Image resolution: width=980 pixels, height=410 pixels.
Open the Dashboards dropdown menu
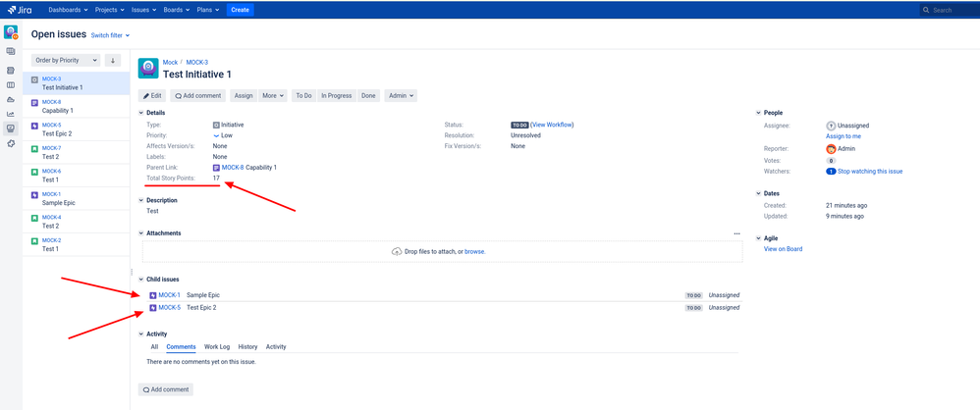point(69,10)
